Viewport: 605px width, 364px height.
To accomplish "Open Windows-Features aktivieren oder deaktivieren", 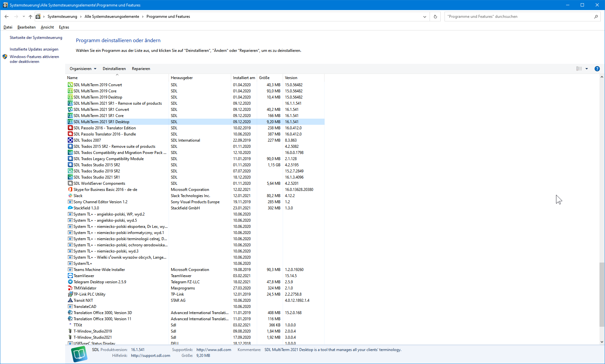I will (34, 59).
